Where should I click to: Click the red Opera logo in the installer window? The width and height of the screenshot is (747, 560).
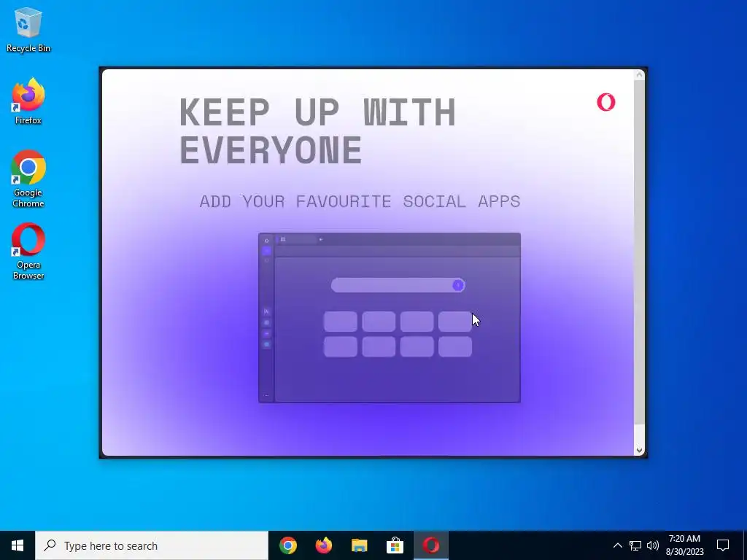click(x=606, y=102)
